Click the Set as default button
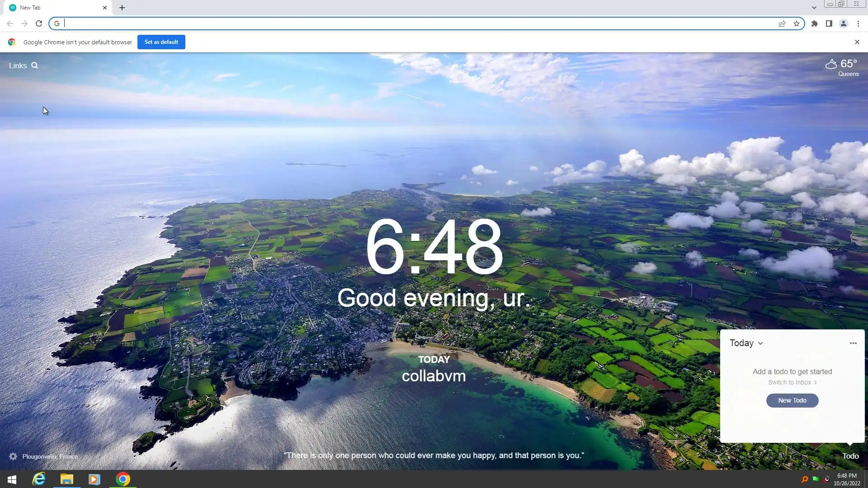The image size is (868, 488). [161, 42]
